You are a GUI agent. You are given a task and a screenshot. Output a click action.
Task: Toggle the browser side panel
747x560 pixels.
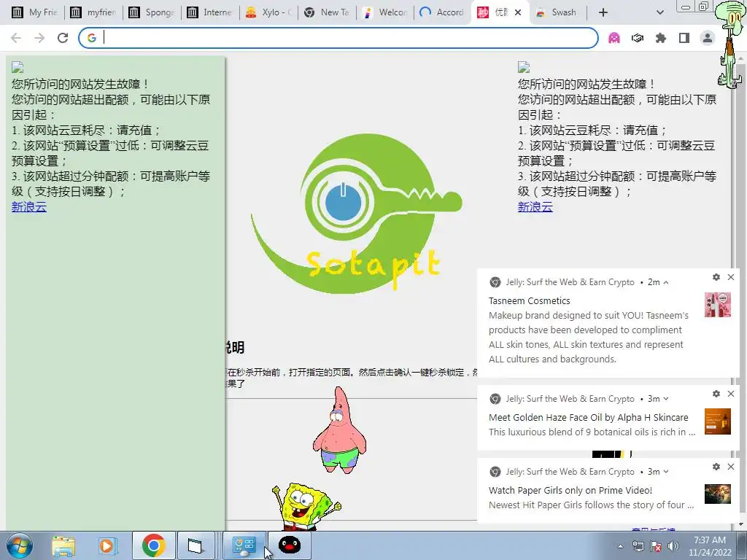(x=684, y=38)
